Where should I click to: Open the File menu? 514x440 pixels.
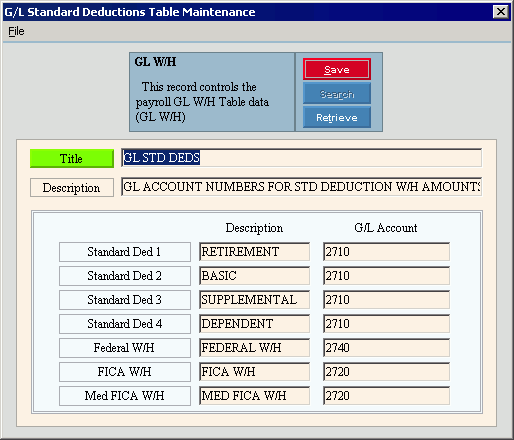pyautogui.click(x=16, y=31)
